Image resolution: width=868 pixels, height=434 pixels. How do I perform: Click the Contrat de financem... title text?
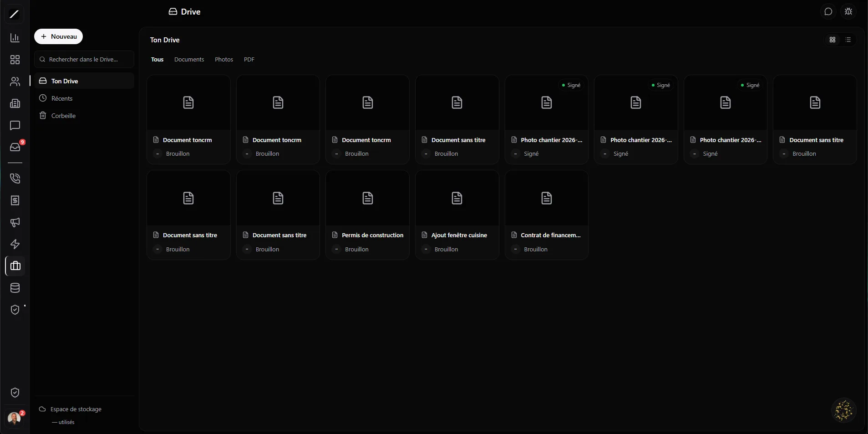551,235
